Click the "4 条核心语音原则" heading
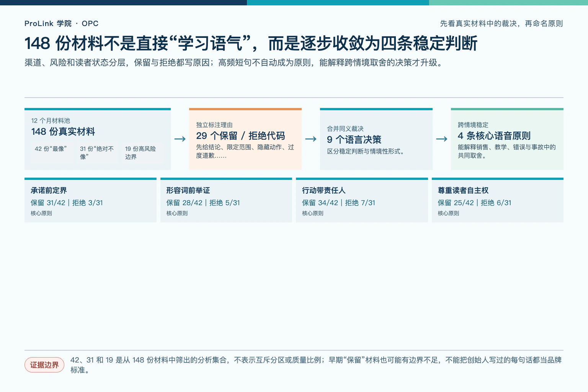The height and width of the screenshot is (392, 588). (x=494, y=136)
